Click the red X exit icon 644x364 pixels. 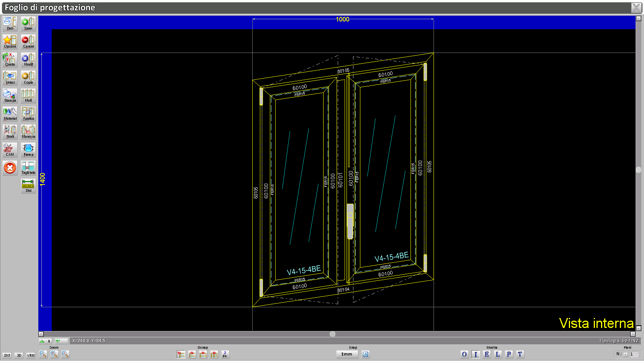[10, 168]
